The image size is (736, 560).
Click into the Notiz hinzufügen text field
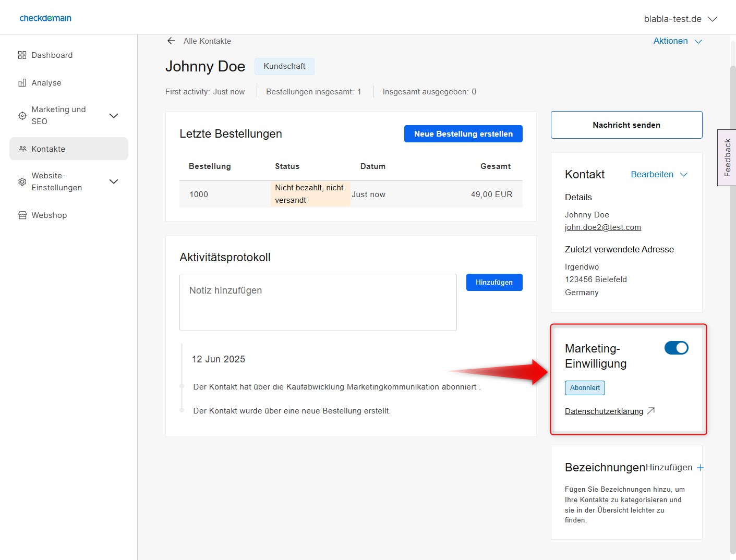318,302
